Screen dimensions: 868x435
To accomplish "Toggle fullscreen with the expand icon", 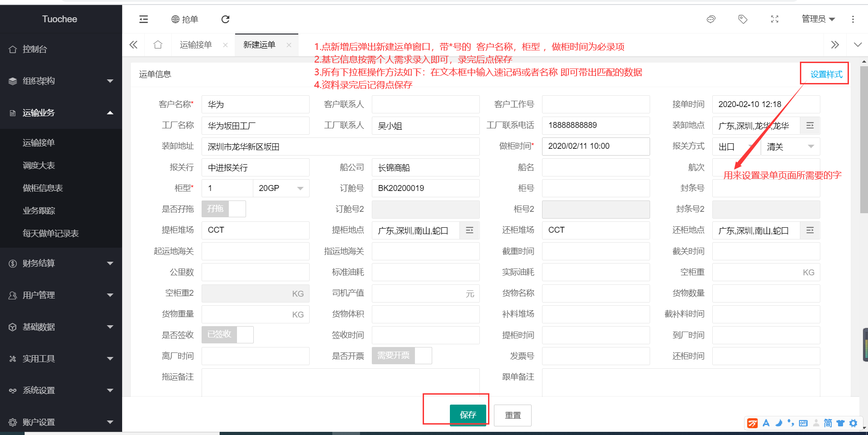I will (774, 19).
